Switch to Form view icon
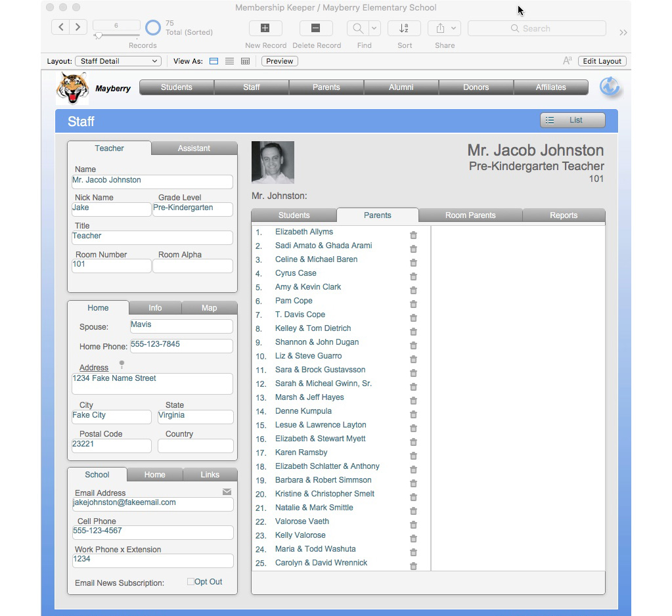The image size is (672, 616). (x=214, y=61)
